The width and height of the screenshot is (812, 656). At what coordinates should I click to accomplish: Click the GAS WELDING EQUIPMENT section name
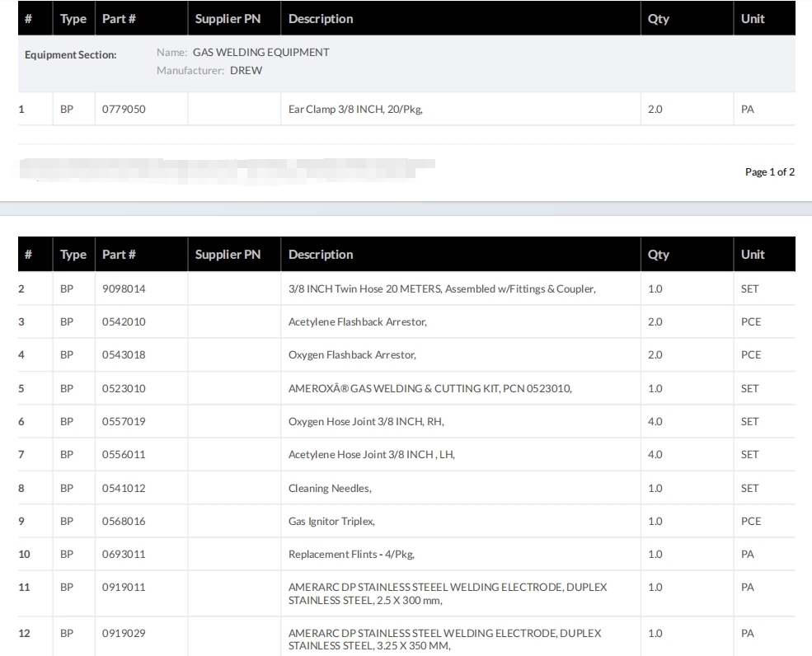point(260,53)
